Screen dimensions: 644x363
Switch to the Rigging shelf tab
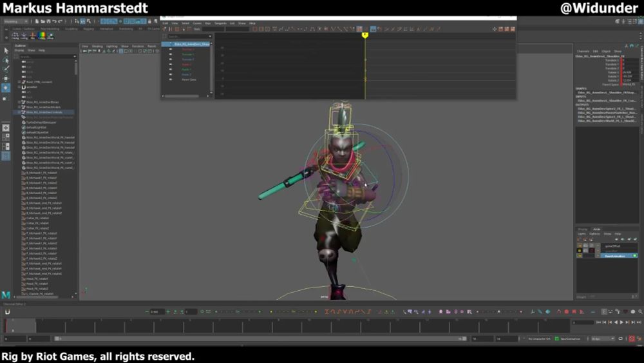click(x=88, y=29)
